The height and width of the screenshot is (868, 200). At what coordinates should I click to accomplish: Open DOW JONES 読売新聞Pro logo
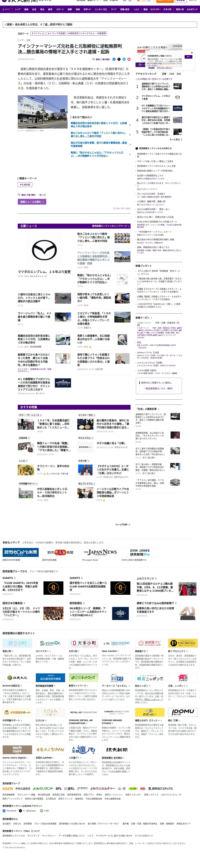click(140, 552)
